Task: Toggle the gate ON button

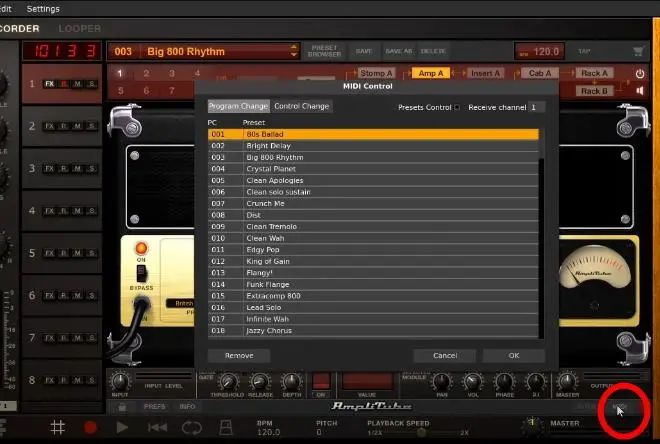Action: coord(321,381)
